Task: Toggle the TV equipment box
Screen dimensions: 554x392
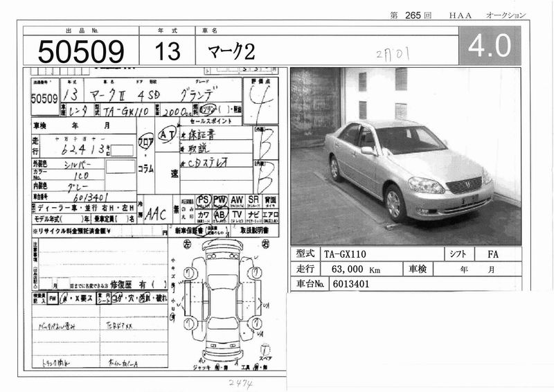Action: (237, 216)
